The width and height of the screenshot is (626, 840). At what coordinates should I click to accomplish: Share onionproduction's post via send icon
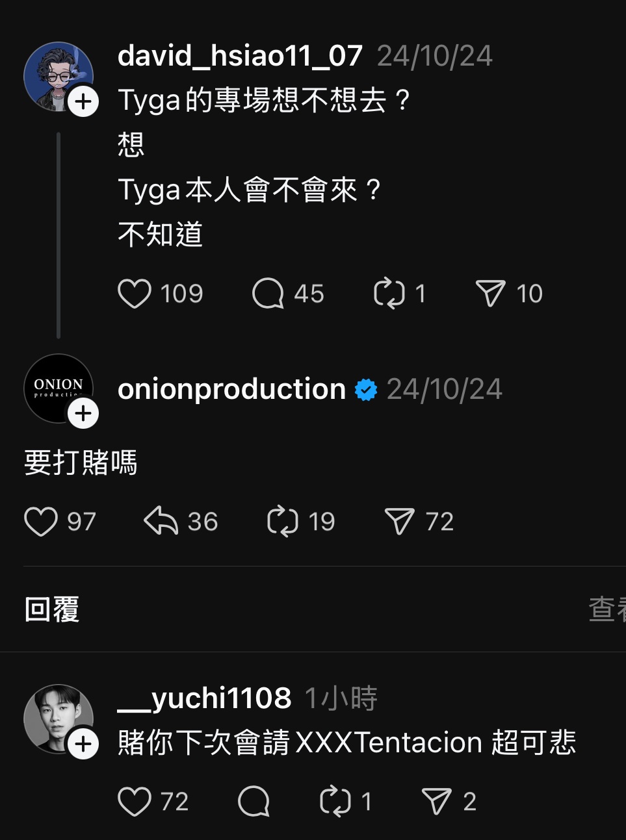coord(400,522)
